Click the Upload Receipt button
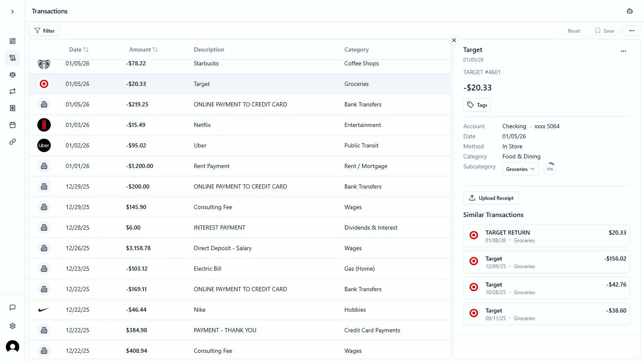The height and width of the screenshot is (362, 644). (491, 198)
